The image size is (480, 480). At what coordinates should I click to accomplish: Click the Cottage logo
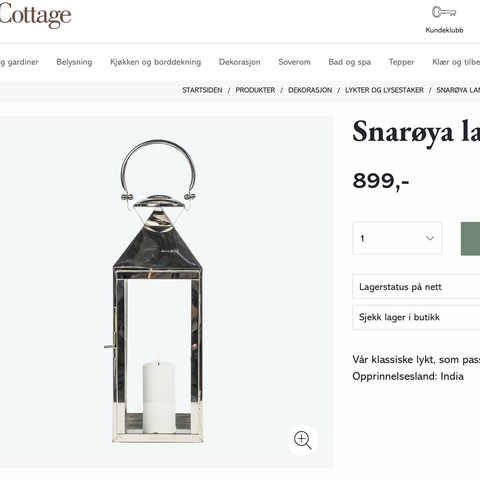coord(35,15)
